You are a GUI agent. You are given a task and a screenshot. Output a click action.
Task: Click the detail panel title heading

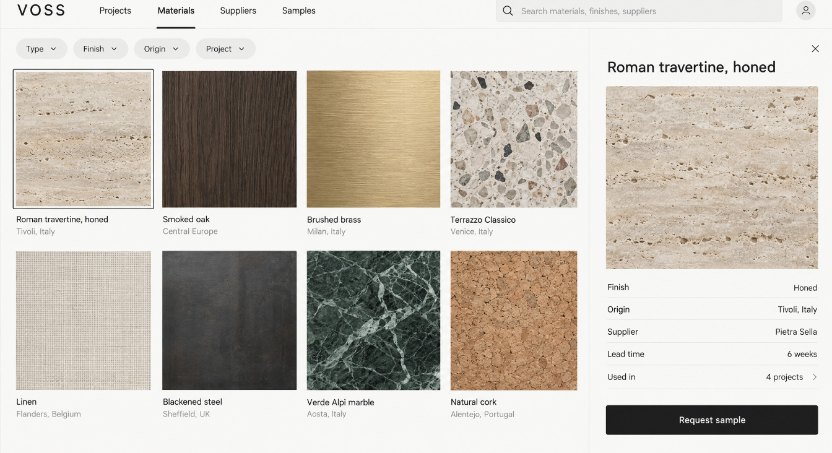point(691,67)
